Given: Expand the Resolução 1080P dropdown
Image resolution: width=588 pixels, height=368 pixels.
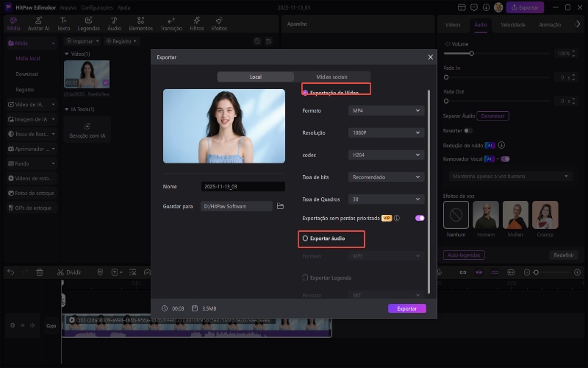Looking at the screenshot, I should click(x=387, y=132).
